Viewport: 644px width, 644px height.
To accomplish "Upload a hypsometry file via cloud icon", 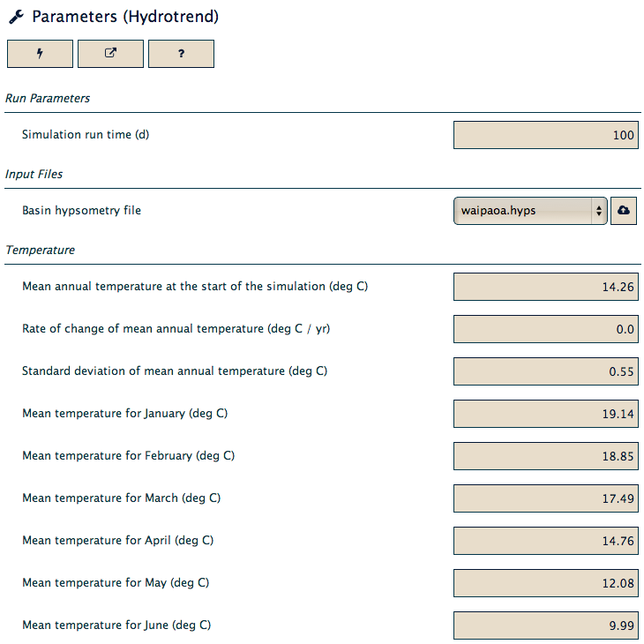I will point(624,211).
